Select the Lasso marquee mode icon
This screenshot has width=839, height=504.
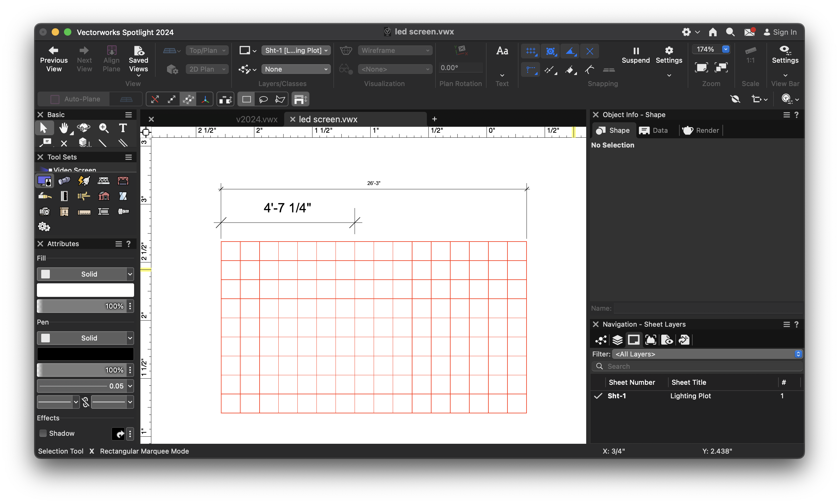point(263,99)
